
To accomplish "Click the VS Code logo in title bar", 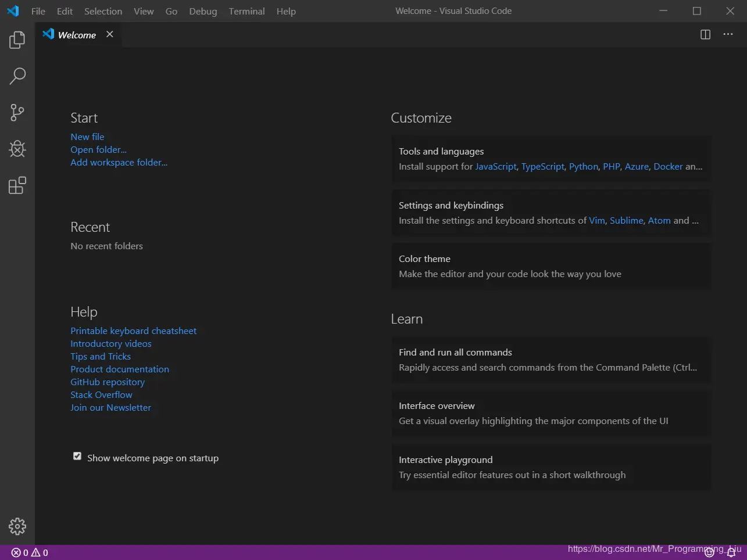I will pos(13,11).
